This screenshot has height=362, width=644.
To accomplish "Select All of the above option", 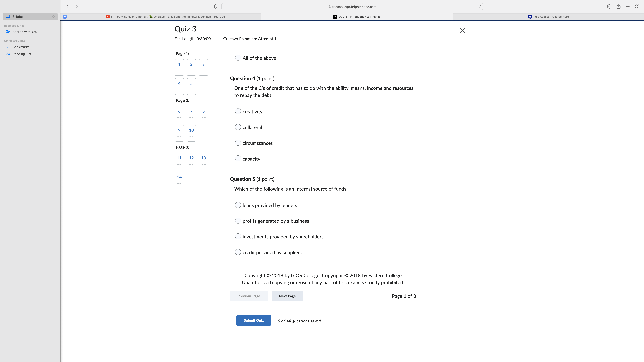I will tap(238, 57).
